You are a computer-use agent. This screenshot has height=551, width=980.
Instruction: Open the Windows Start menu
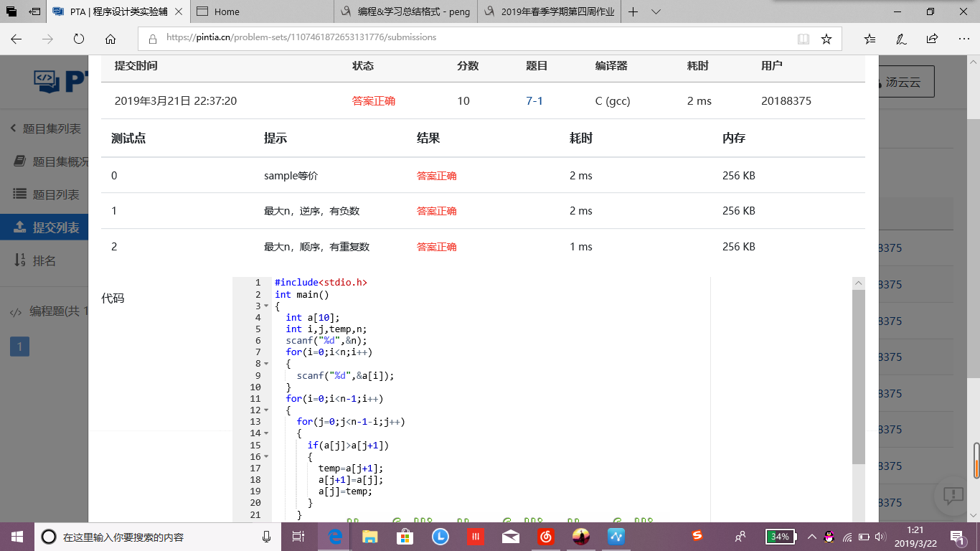click(x=17, y=537)
